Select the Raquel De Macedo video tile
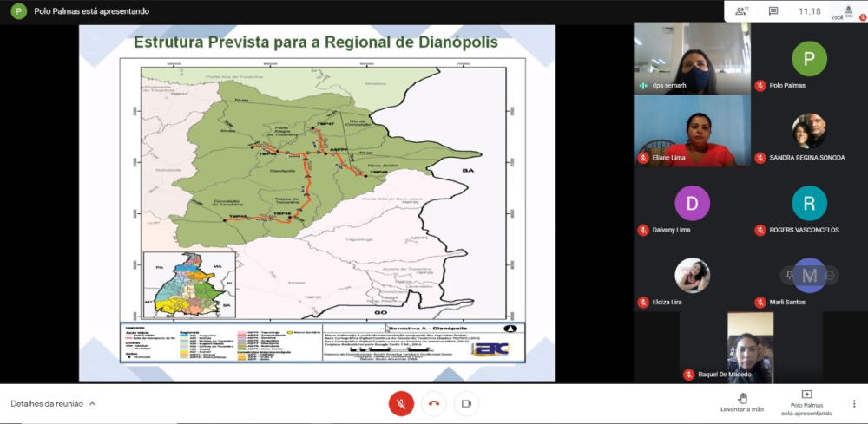Screen dimensions: 868x424 [x=749, y=347]
